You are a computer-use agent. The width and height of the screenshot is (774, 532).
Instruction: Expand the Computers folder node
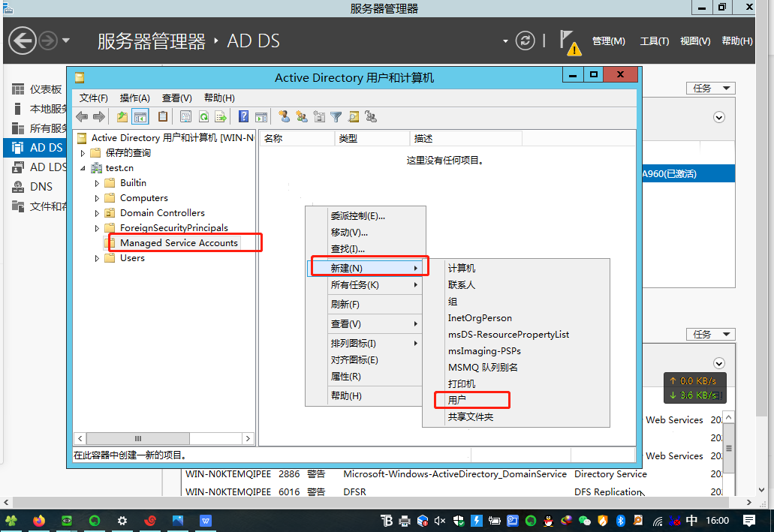pos(98,198)
